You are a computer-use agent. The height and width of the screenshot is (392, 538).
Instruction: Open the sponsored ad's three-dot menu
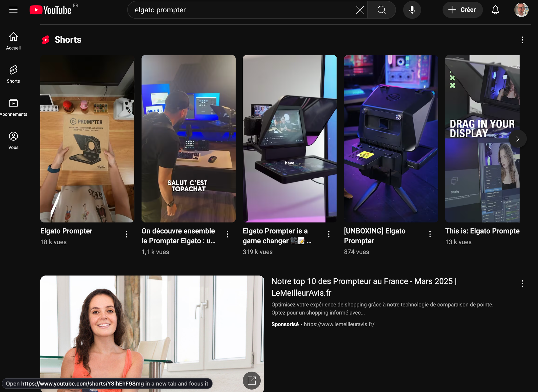coord(522,284)
